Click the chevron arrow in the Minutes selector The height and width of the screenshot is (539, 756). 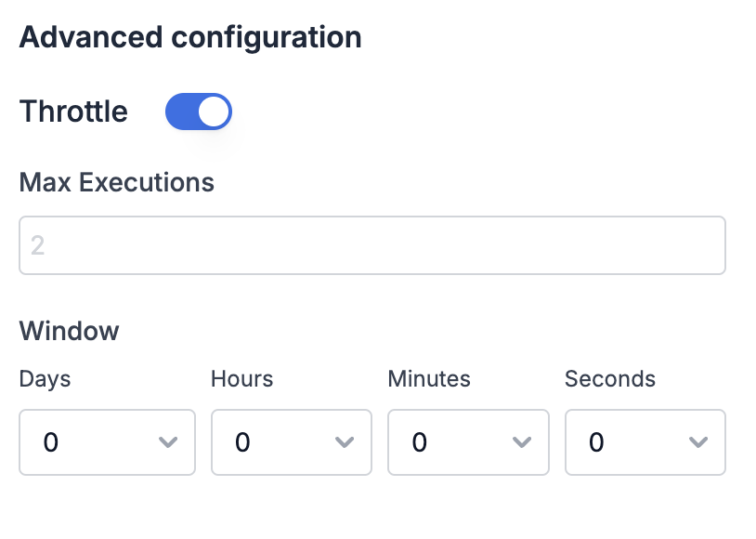coord(522,442)
